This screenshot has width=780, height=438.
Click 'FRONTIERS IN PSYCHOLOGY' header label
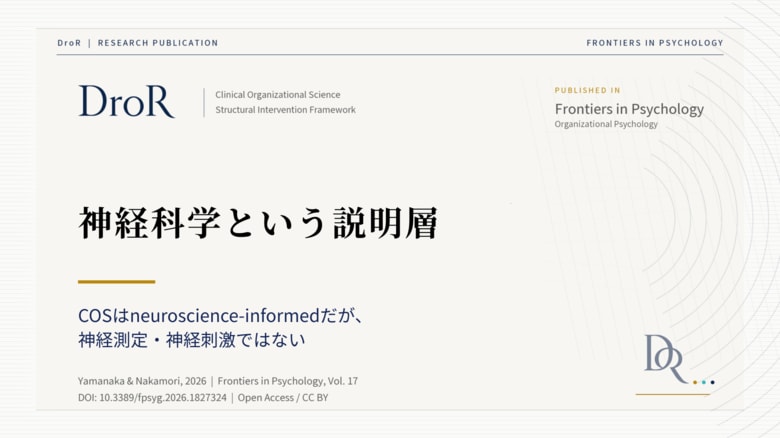pos(655,43)
